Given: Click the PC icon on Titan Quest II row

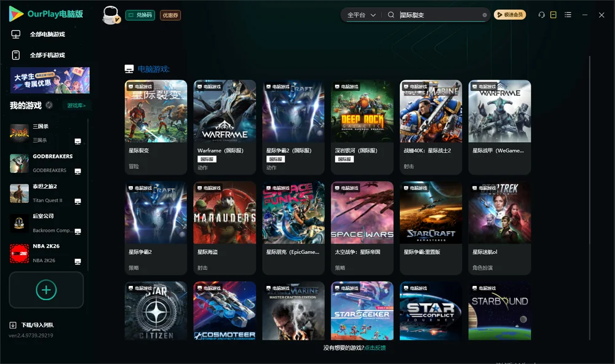Looking at the screenshot, I should coord(77,201).
